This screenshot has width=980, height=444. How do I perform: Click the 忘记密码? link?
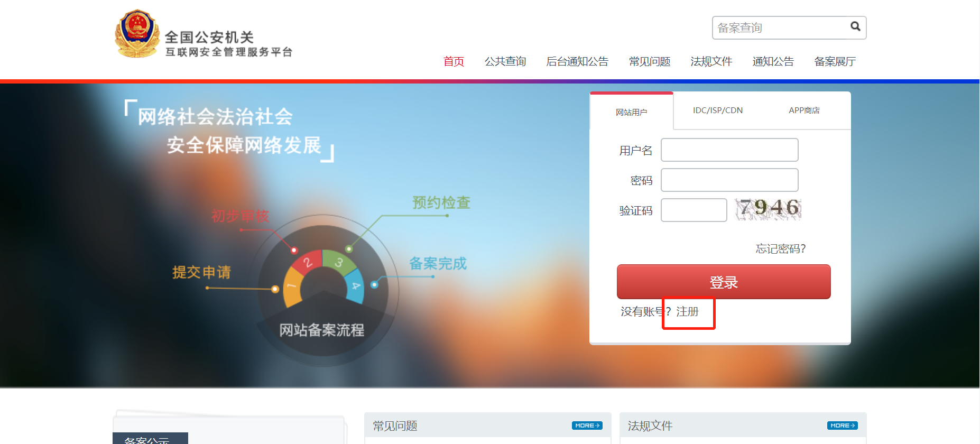coord(781,248)
